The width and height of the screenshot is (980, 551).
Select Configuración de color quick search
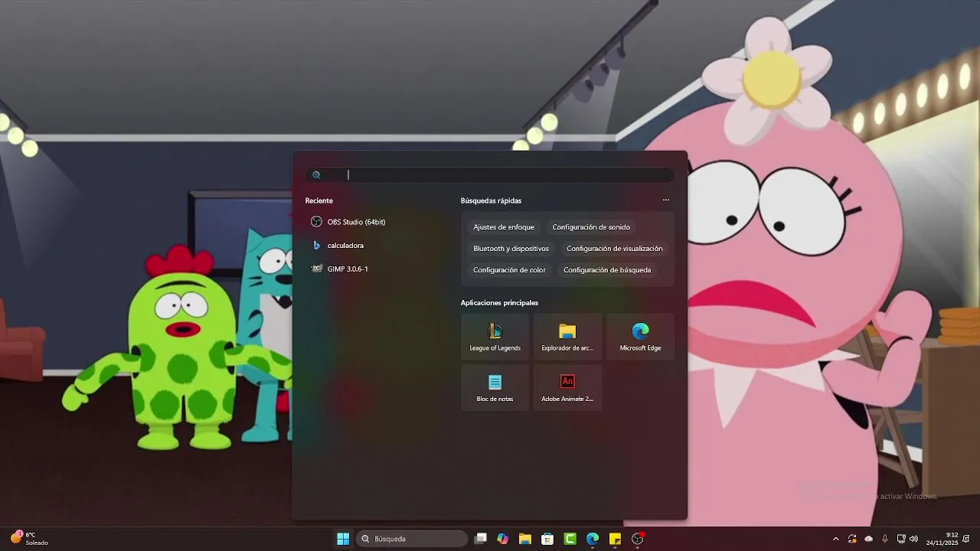pos(509,270)
